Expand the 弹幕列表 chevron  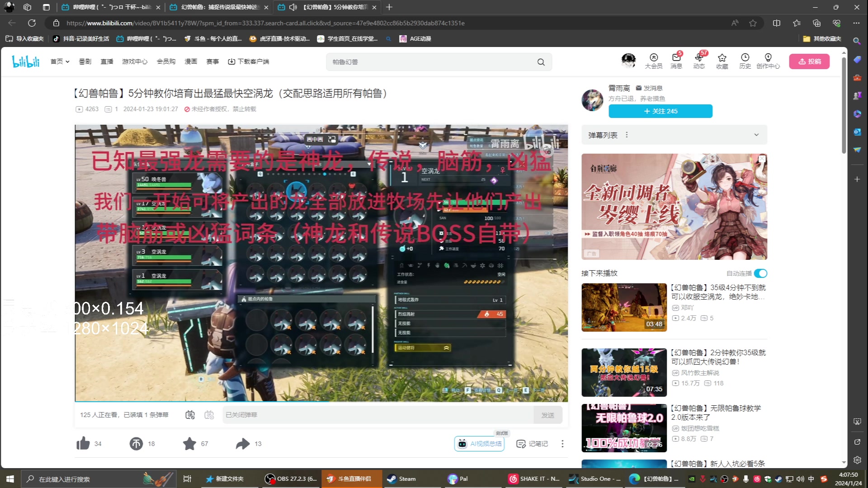pos(756,135)
